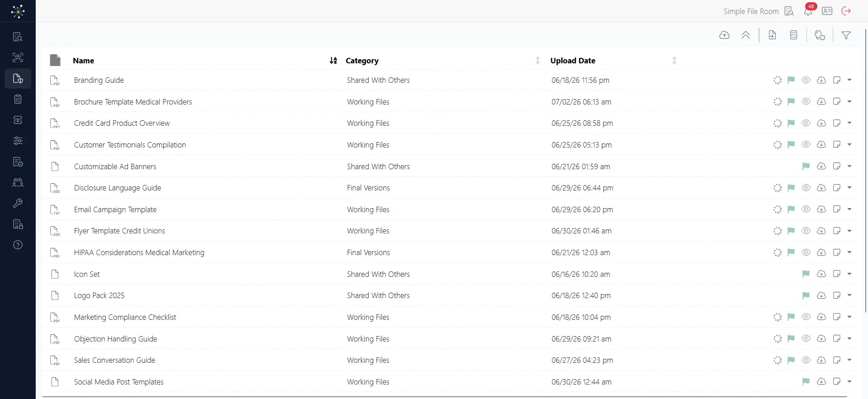
Task: Open the clipboard checklist sidebar icon
Action: 18,99
